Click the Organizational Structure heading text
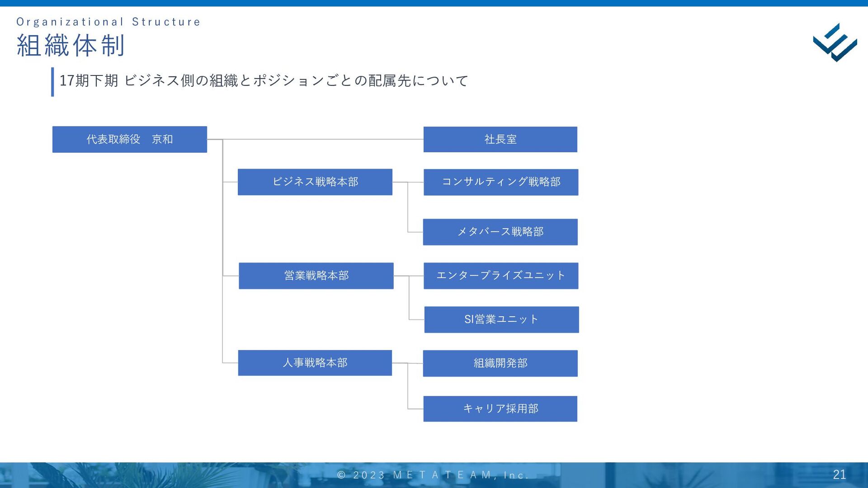 (x=108, y=22)
